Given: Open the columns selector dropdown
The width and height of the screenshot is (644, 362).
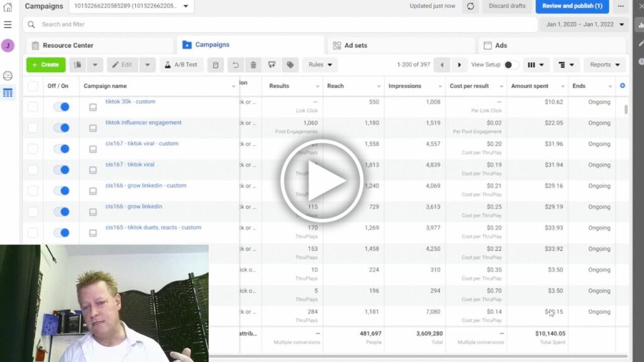Looking at the screenshot, I should tap(536, 65).
